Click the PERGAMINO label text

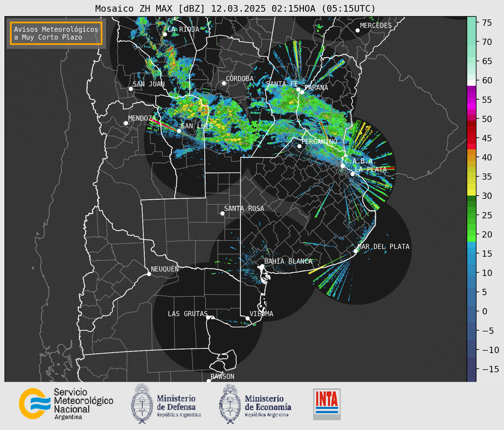[319, 141]
